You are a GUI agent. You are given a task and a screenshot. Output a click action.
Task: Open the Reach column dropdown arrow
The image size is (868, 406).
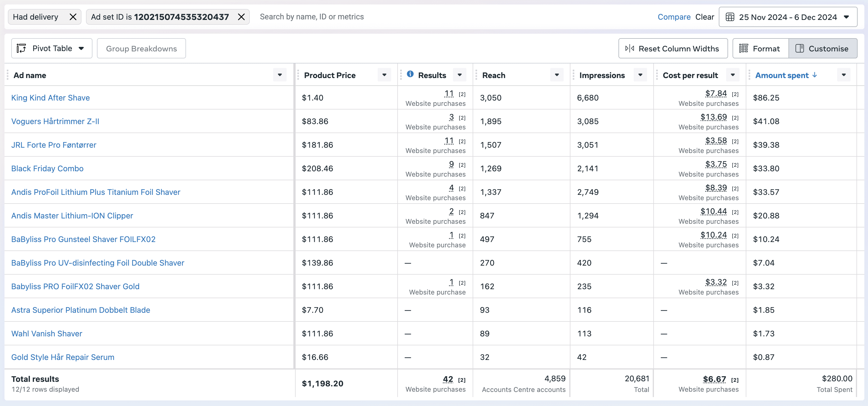[557, 75]
